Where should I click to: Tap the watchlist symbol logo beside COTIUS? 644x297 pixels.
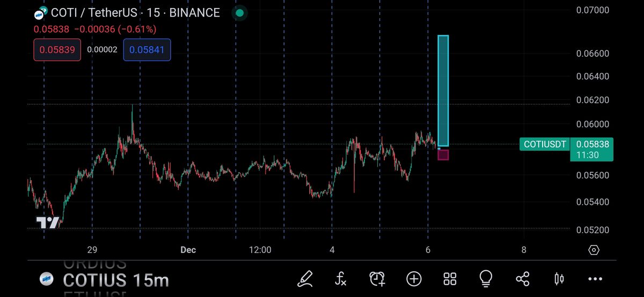point(47,279)
